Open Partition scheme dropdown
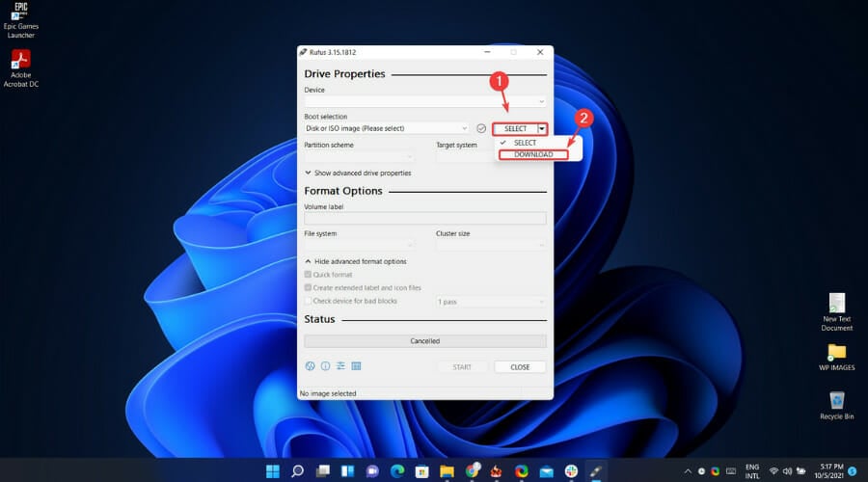Viewport: 868px width, 482px height. point(359,157)
